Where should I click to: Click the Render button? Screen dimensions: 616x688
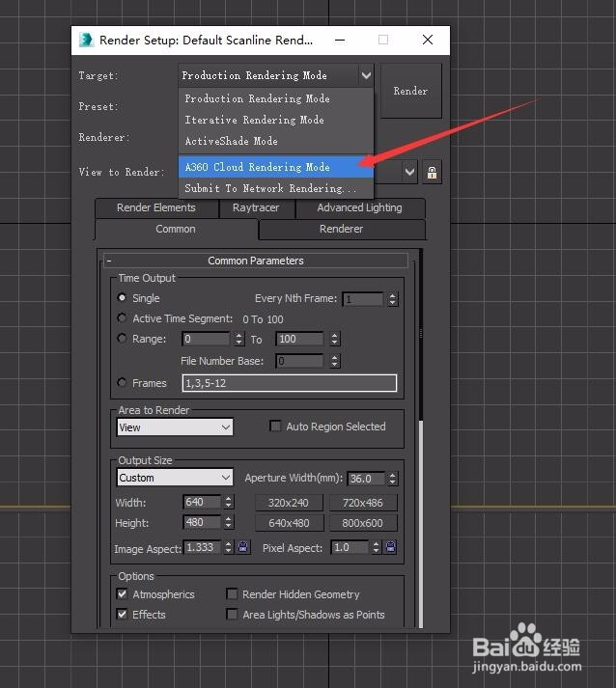click(411, 91)
